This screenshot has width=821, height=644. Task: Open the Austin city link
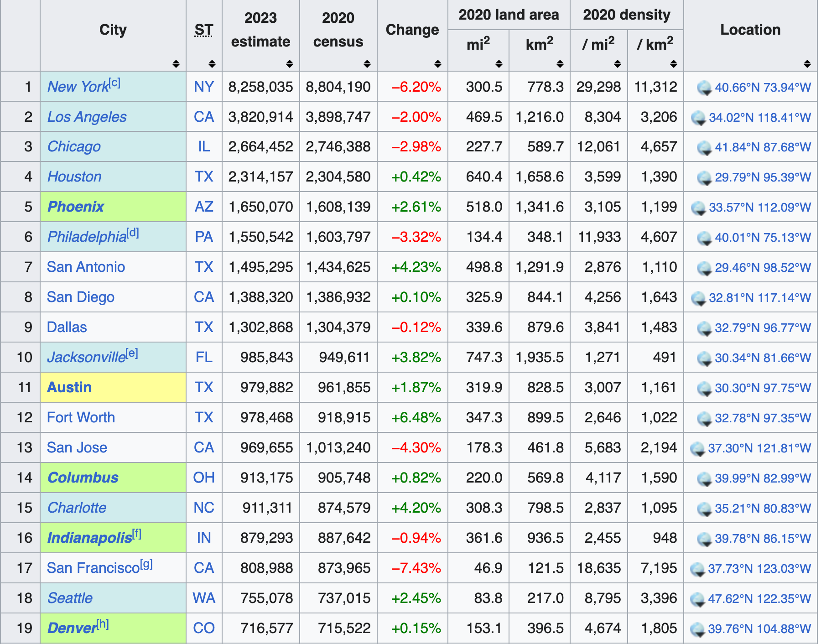[x=69, y=387]
